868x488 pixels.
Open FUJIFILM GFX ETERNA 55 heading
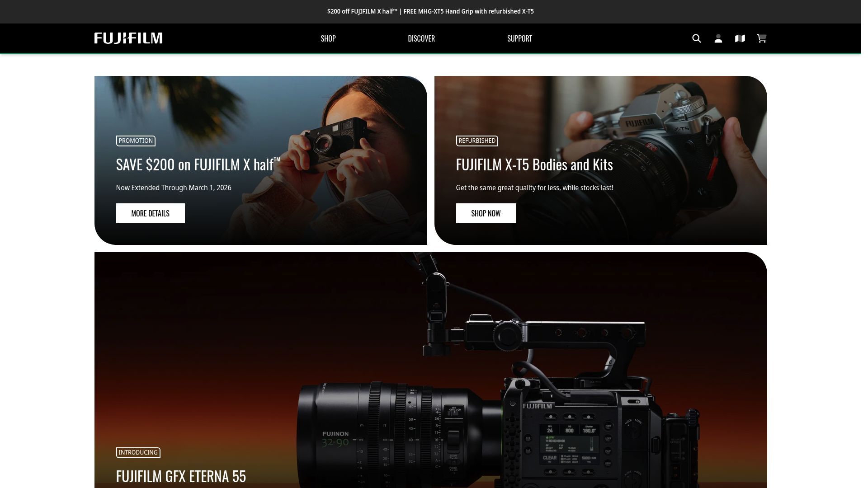pos(181,476)
